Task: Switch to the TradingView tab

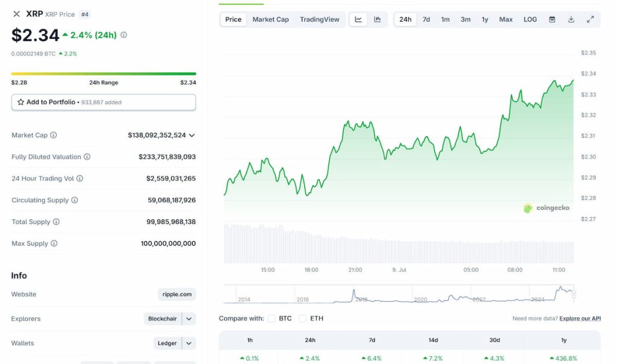Action: click(x=320, y=19)
